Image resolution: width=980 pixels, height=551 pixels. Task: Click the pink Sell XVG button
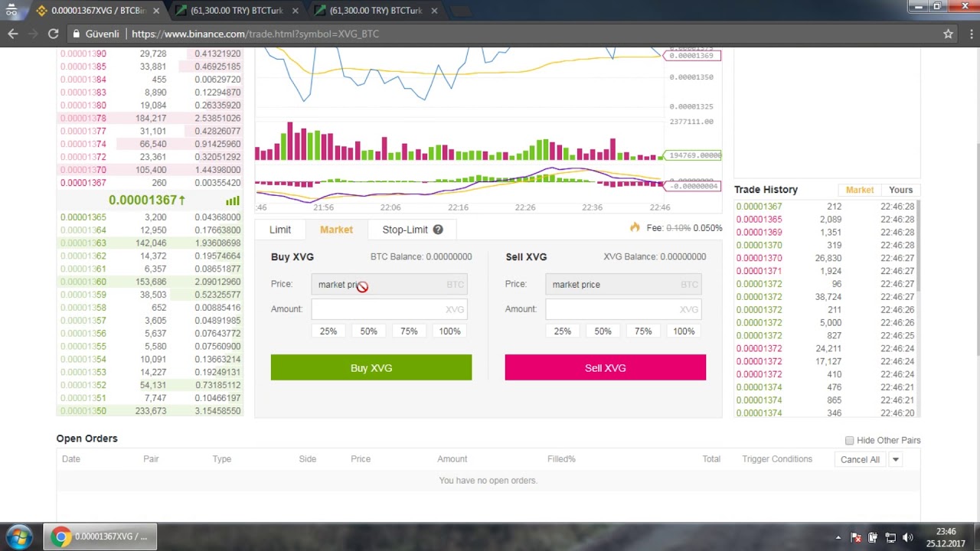tap(606, 367)
